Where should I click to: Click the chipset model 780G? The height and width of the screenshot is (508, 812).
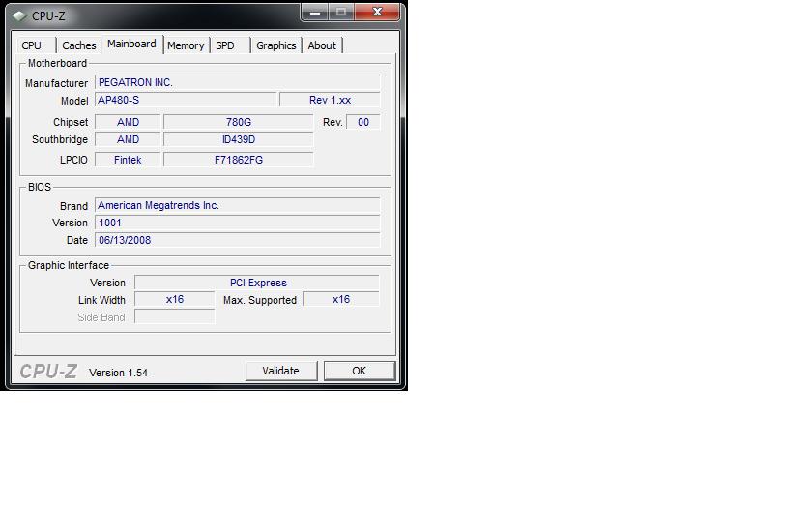[238, 122]
